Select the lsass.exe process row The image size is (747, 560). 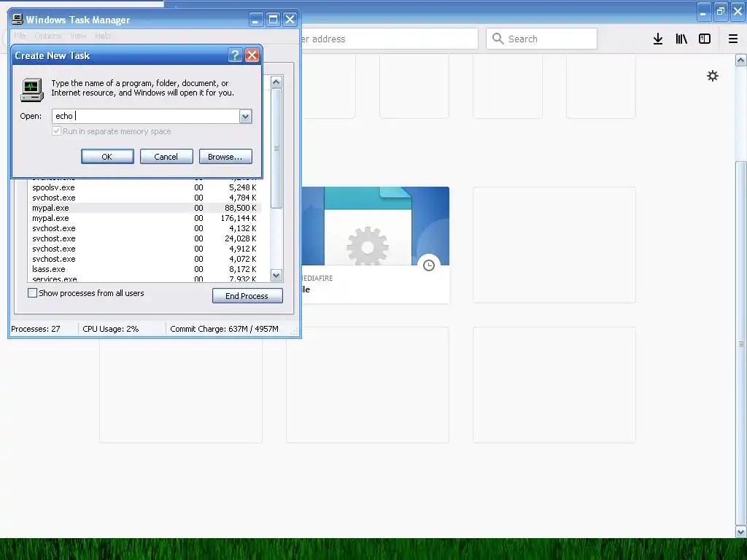[x=144, y=269]
